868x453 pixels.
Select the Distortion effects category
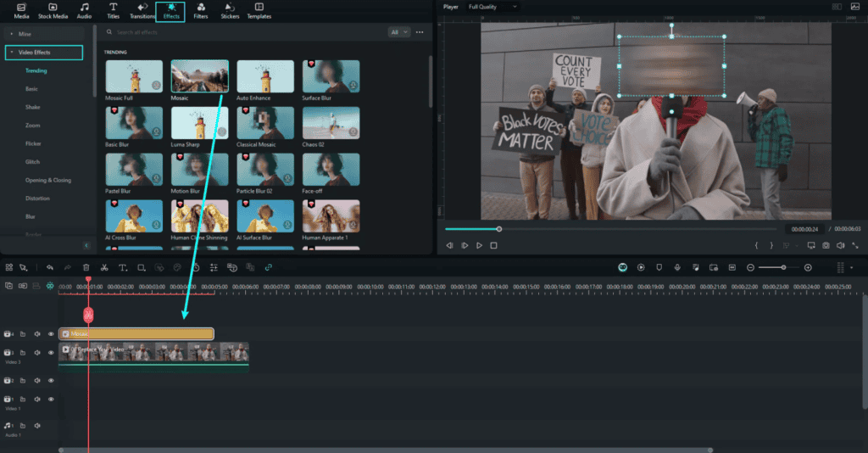tap(37, 199)
